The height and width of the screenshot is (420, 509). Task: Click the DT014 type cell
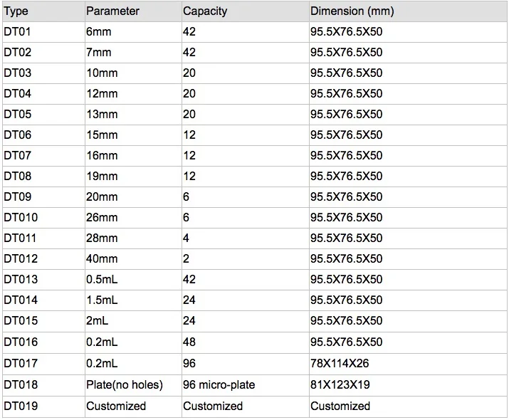[x=21, y=300]
